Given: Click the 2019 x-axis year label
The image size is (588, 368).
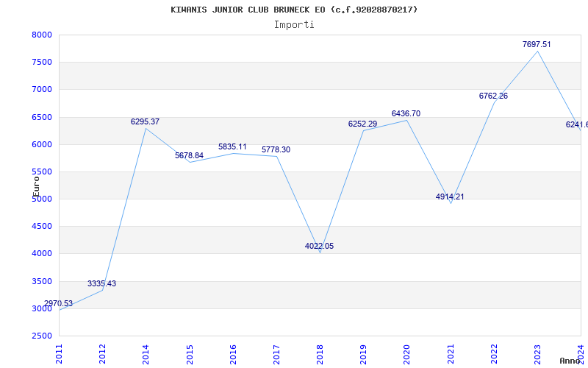Looking at the screenshot, I should 363,354.
